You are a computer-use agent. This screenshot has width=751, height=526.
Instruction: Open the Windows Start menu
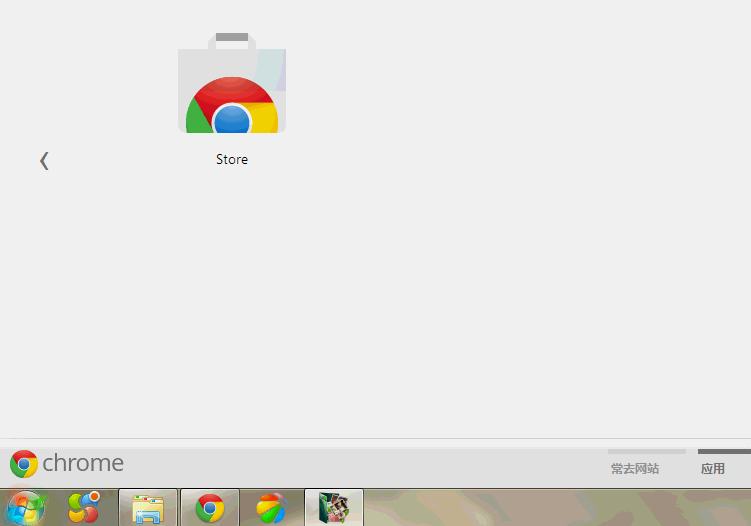click(26, 508)
